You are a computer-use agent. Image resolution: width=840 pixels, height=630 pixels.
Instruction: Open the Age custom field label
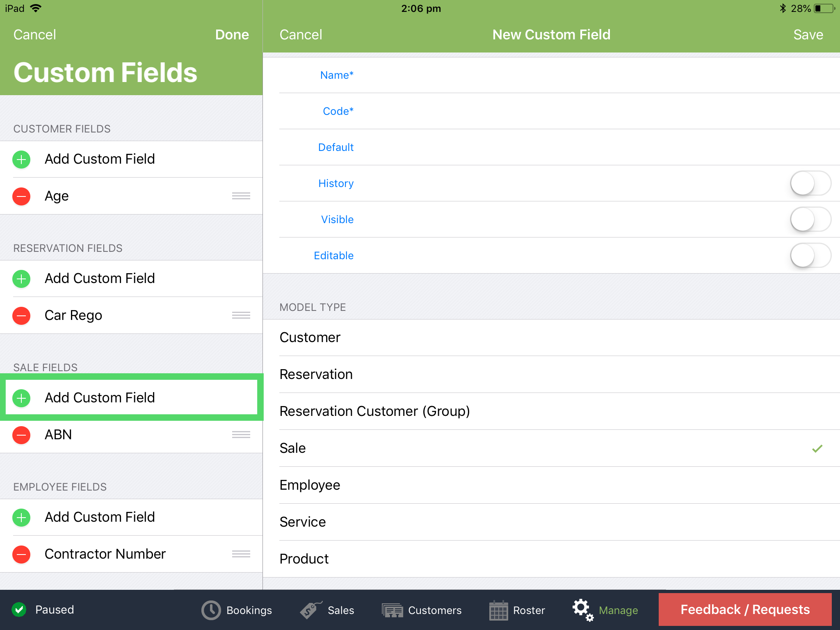tap(57, 196)
